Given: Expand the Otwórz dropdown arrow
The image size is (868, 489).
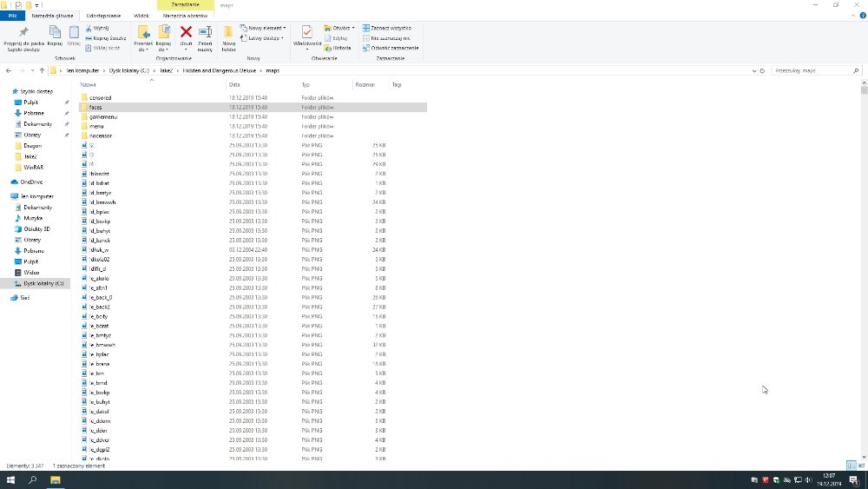Looking at the screenshot, I should [353, 28].
